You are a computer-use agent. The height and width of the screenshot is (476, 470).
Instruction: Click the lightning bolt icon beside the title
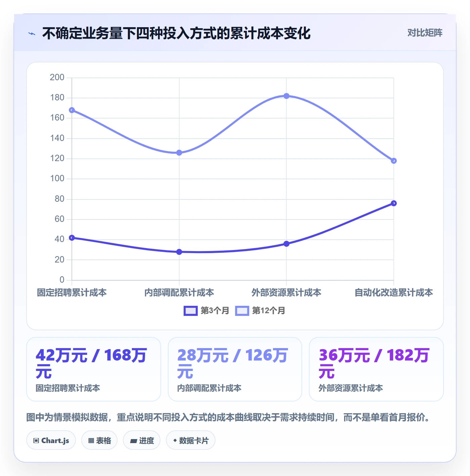(32, 34)
